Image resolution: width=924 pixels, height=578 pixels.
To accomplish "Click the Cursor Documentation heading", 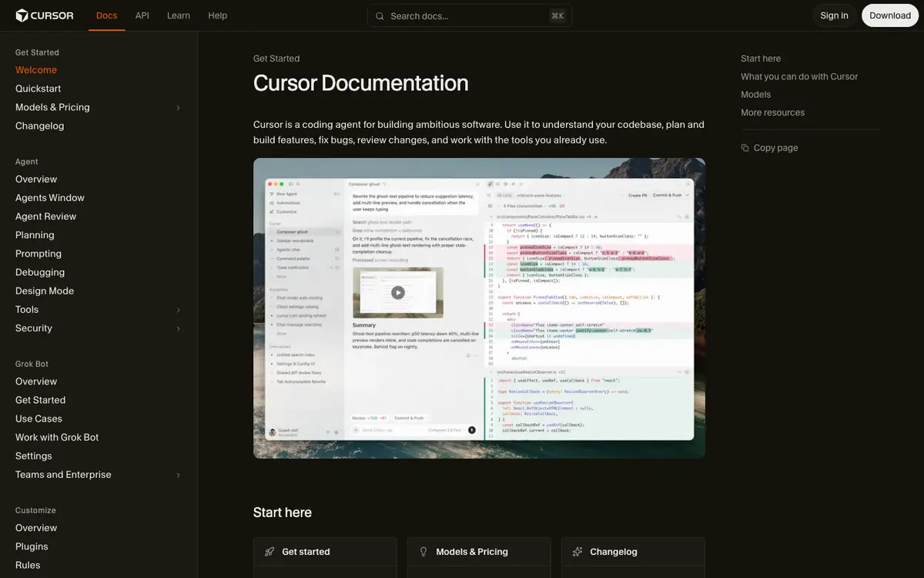I will point(361,82).
